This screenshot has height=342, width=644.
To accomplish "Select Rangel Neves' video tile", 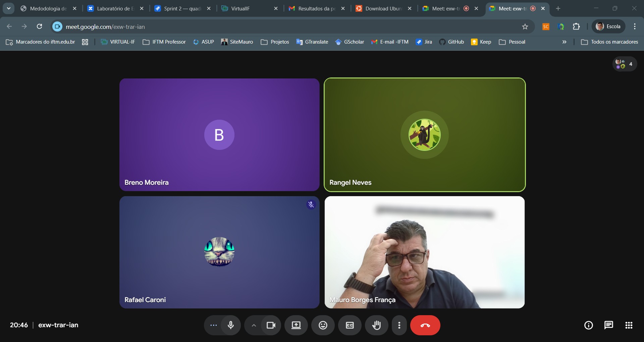I will click(425, 135).
